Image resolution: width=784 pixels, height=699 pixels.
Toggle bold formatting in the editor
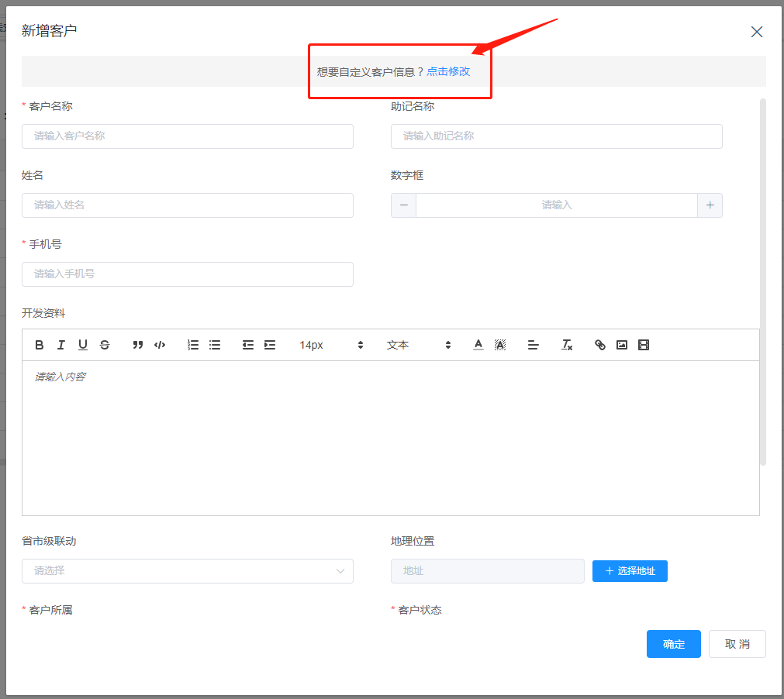(x=40, y=345)
